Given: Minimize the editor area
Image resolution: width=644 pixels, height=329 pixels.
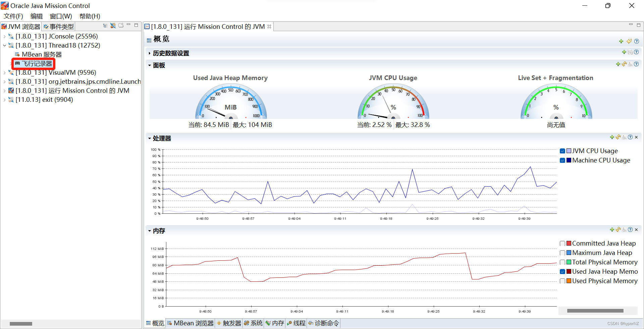Looking at the screenshot, I should click(631, 25).
